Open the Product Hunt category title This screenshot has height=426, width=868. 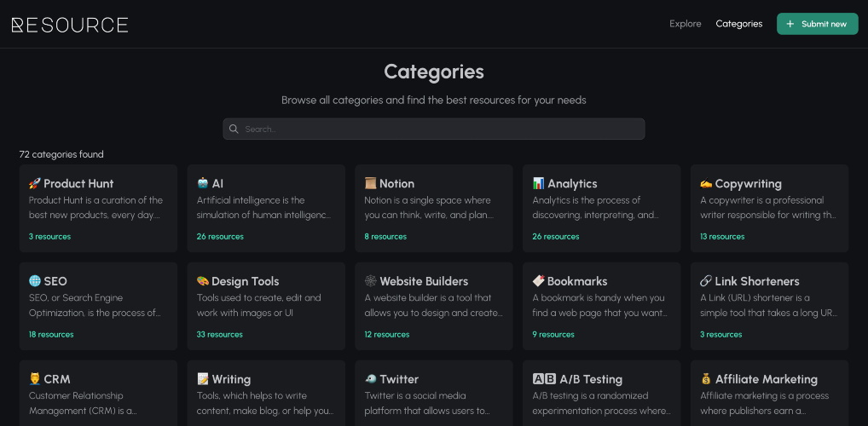point(78,184)
